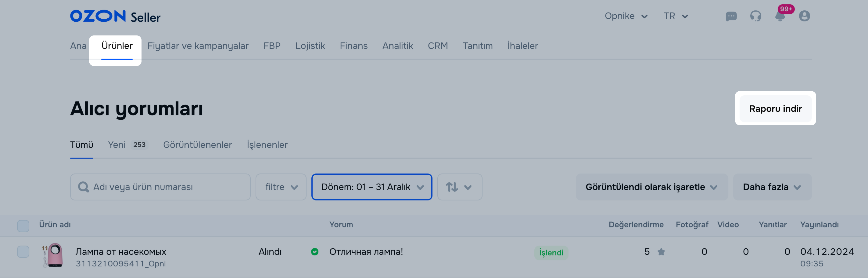The width and height of the screenshot is (868, 278).
Task: Click the rating star icon
Action: [x=661, y=252]
